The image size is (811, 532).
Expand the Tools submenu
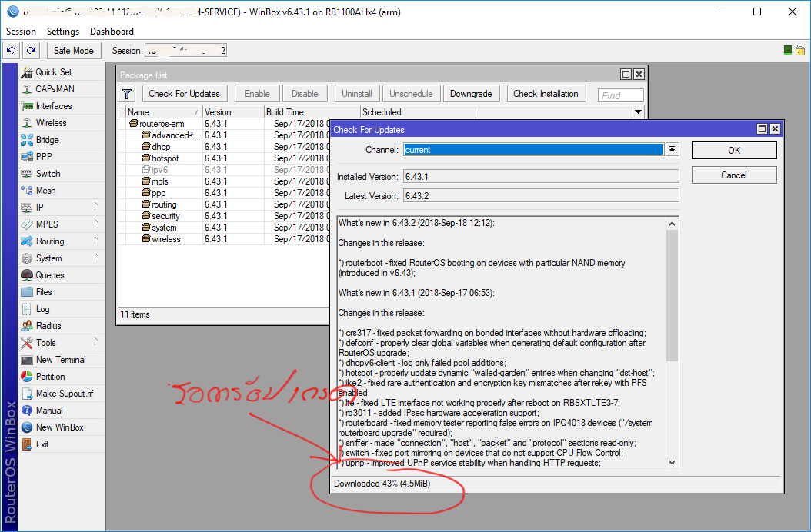point(96,342)
